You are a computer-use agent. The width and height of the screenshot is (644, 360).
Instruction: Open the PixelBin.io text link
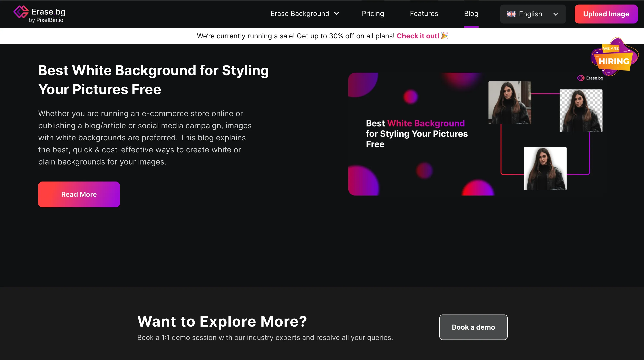tap(50, 20)
